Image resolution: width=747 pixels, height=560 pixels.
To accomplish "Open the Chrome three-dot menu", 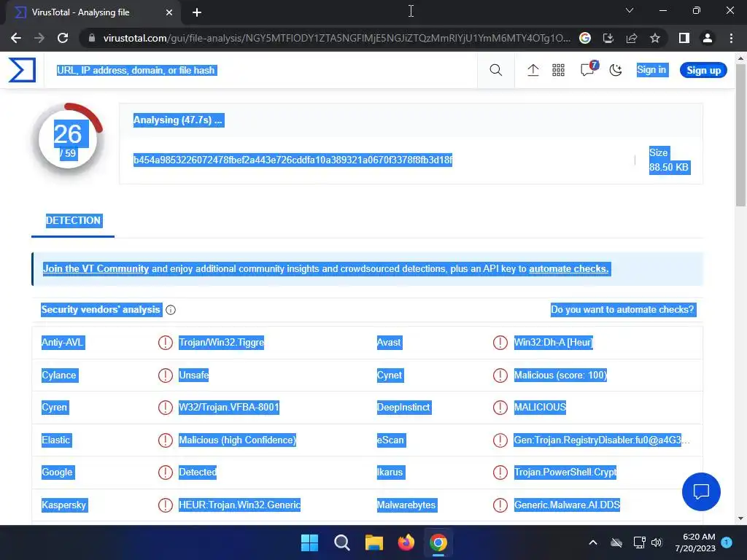I will (x=731, y=38).
